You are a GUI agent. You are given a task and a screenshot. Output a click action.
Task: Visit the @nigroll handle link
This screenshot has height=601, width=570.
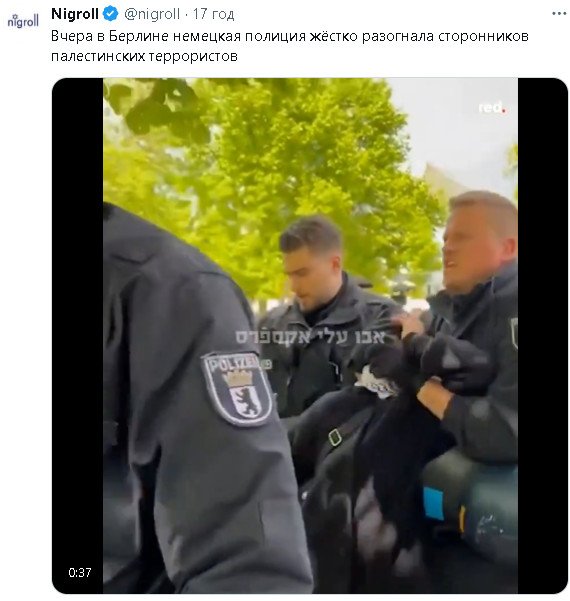tap(152, 14)
